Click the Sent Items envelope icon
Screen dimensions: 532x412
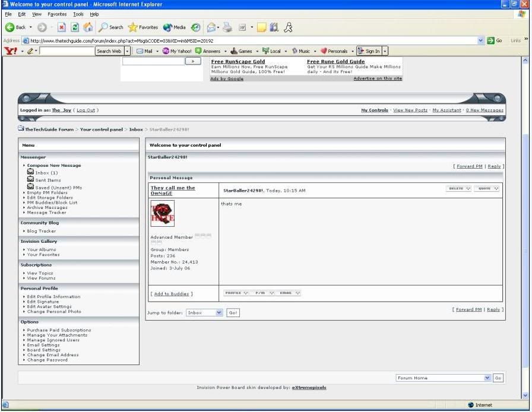[30, 179]
